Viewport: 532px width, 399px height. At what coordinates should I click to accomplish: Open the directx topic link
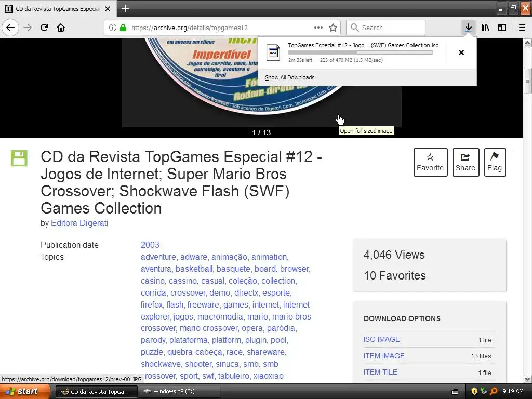click(246, 293)
